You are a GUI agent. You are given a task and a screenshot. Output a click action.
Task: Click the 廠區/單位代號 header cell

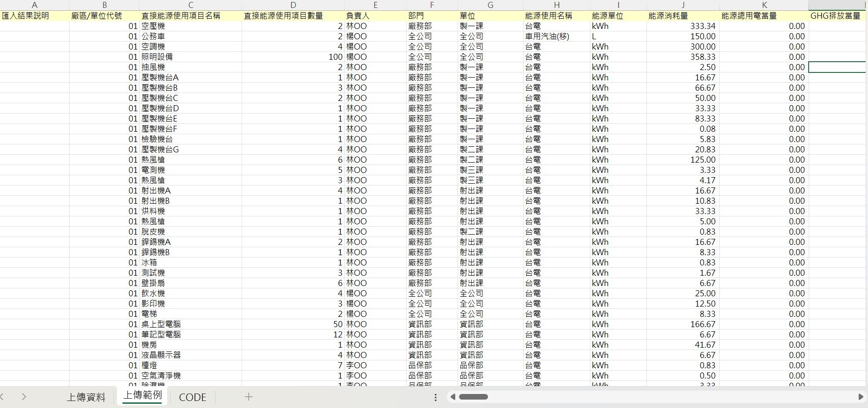[x=104, y=15]
